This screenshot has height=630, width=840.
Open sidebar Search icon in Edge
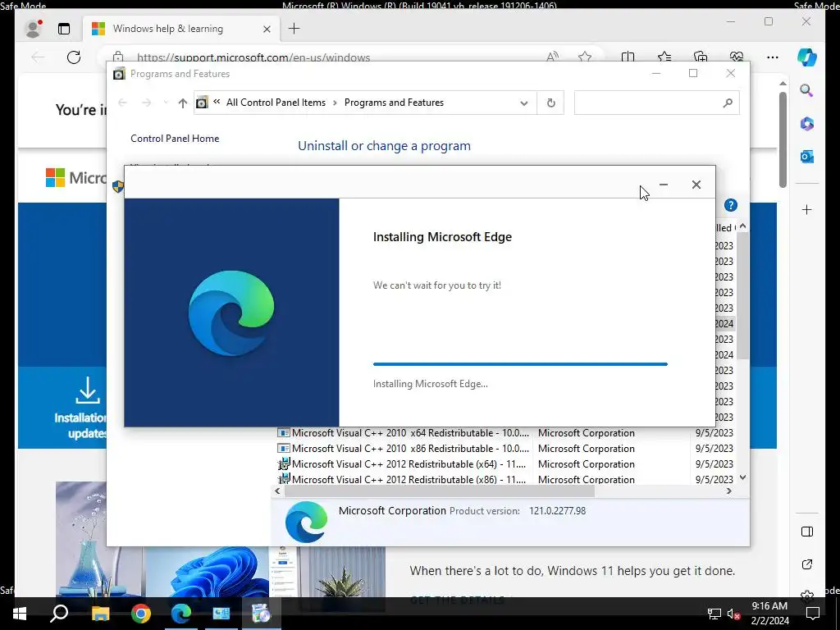click(807, 90)
